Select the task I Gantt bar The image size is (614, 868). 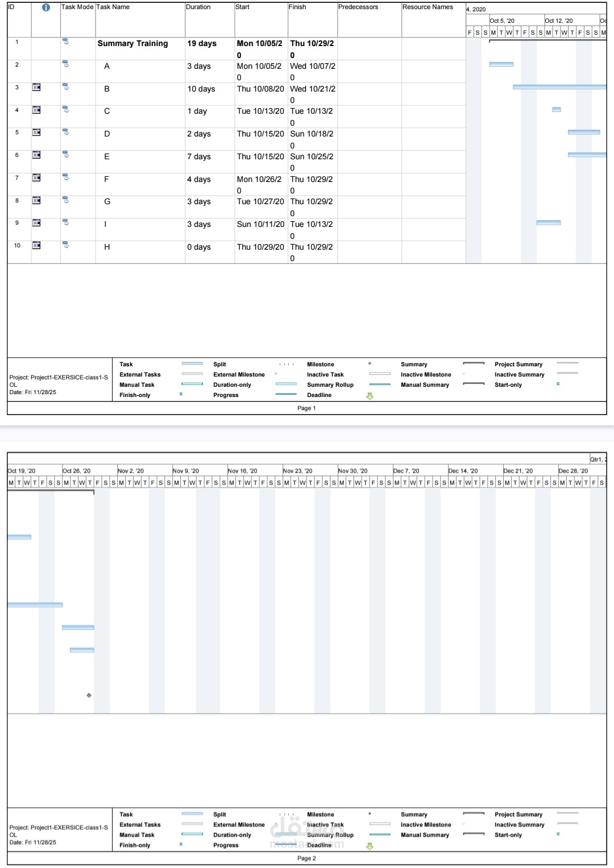coord(549,222)
